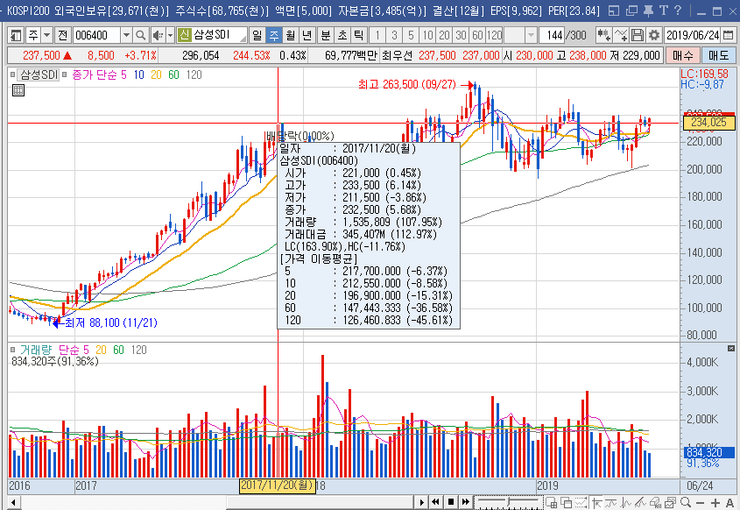Click the pin window icon in title bar

pyautogui.click(x=648, y=10)
